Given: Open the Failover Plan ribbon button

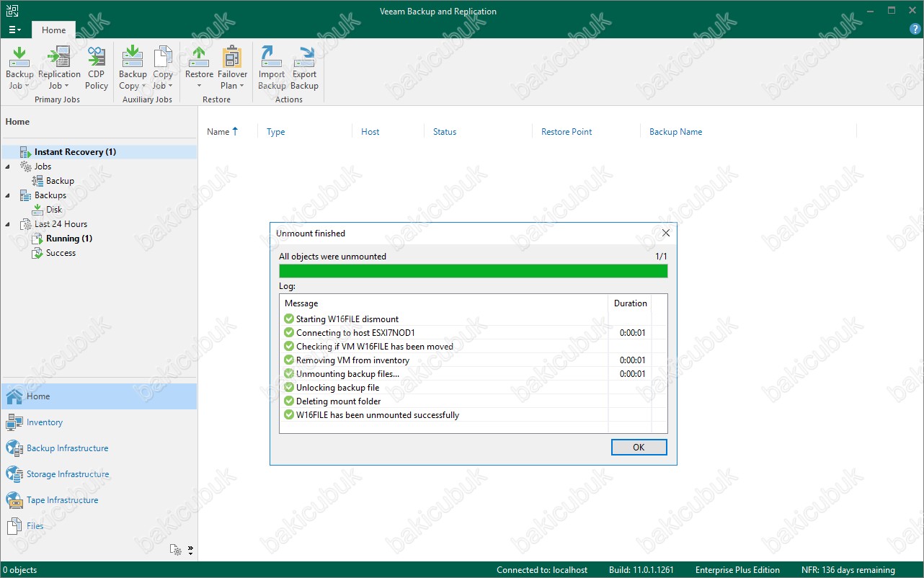Looking at the screenshot, I should point(232,68).
